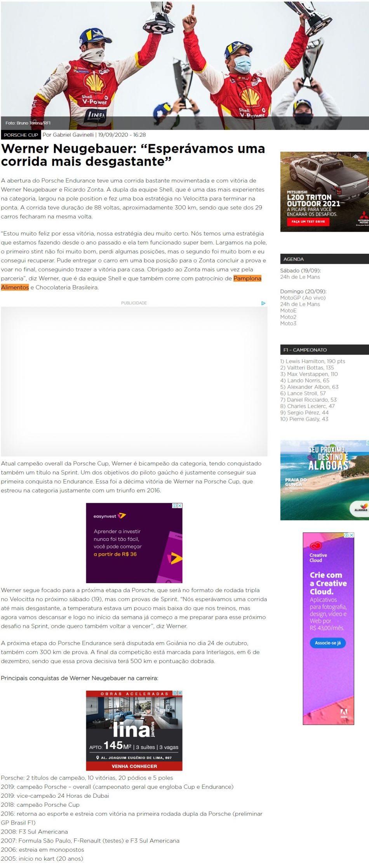The image size is (369, 868).
Task: Open the Werner Neugebauer article headline
Action: tap(133, 155)
